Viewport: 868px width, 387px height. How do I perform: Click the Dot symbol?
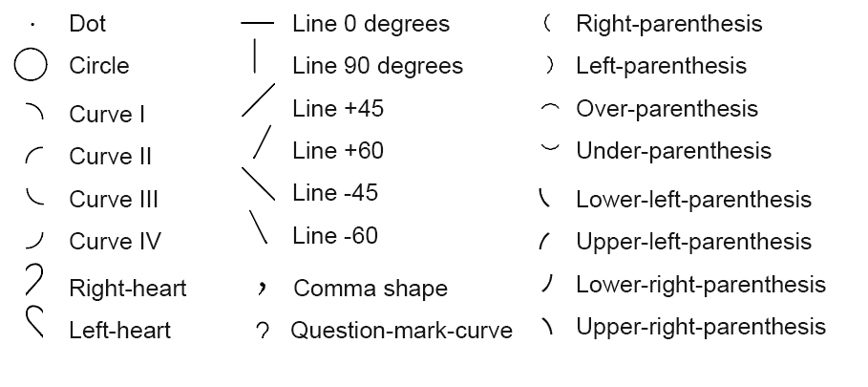pyautogui.click(x=32, y=24)
